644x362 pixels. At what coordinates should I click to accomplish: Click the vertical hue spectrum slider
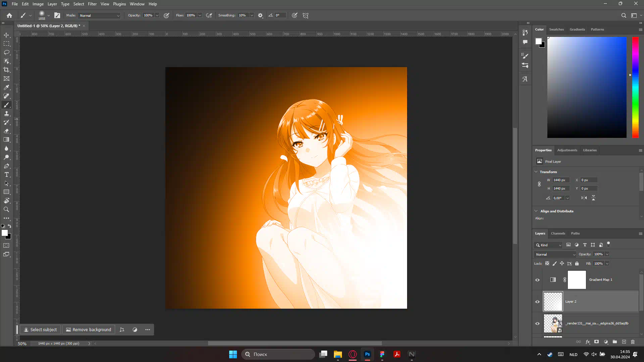pos(635,87)
